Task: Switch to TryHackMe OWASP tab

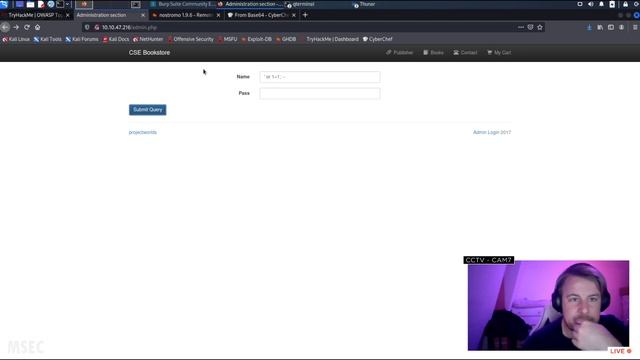Action: point(36,15)
